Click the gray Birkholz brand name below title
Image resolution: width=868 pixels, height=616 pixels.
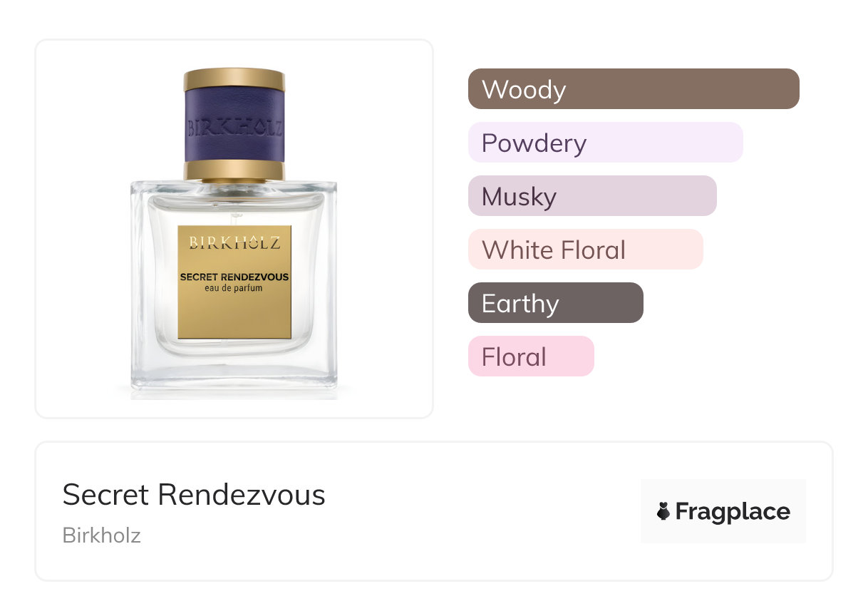(x=102, y=535)
